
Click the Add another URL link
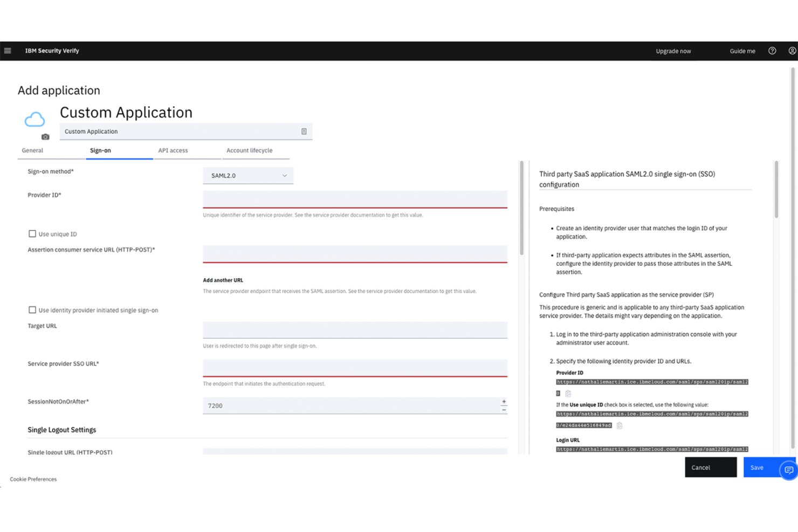tap(223, 280)
